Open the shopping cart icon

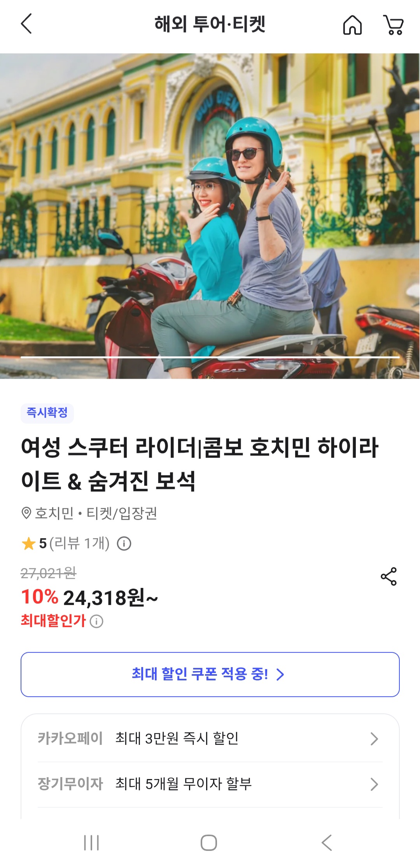394,25
